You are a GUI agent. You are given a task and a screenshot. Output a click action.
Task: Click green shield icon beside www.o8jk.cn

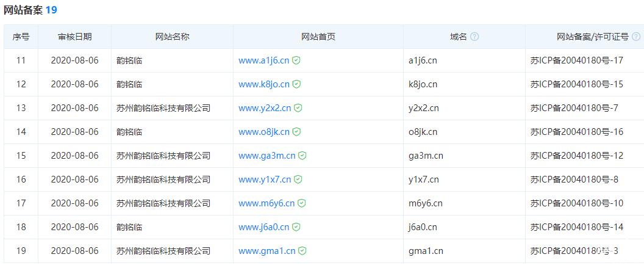pos(296,132)
